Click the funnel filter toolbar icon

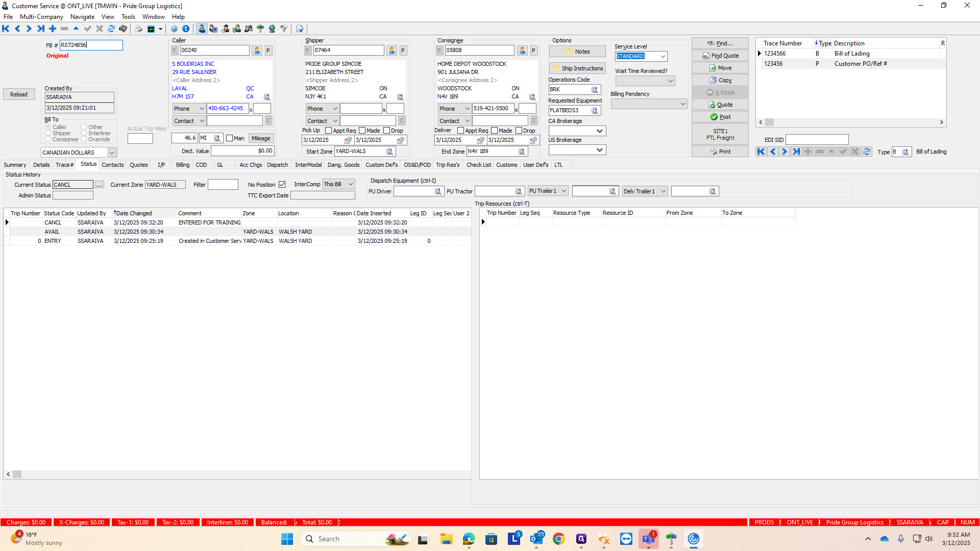coord(284,29)
